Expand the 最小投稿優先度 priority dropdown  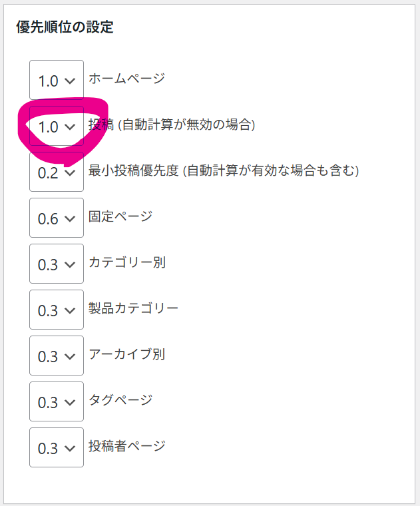(x=57, y=172)
